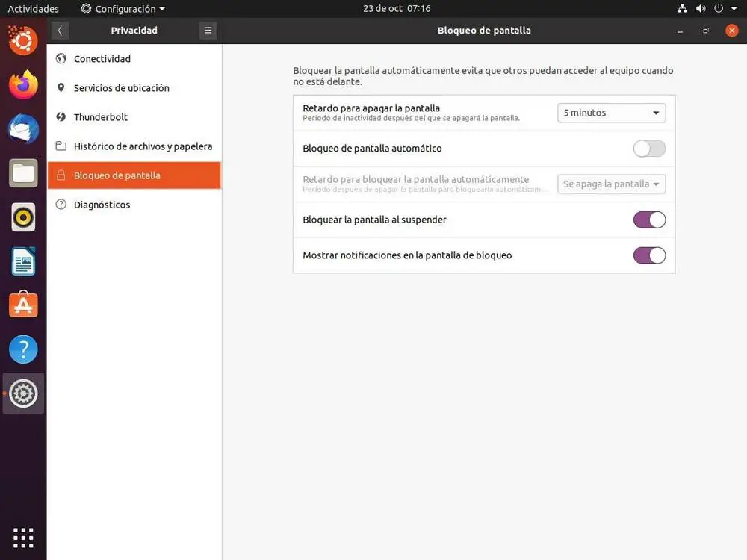Image resolution: width=747 pixels, height=560 pixels.
Task: Minimize the Configuración window
Action: coord(680,31)
